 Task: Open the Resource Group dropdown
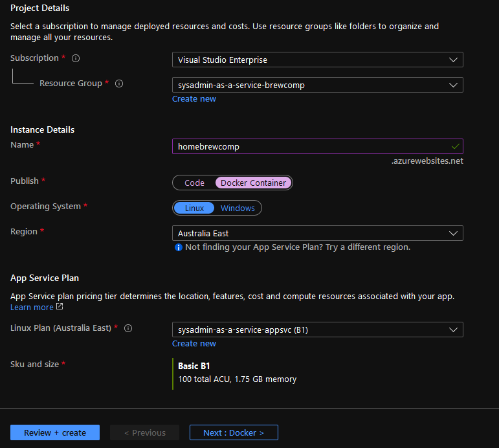318,85
